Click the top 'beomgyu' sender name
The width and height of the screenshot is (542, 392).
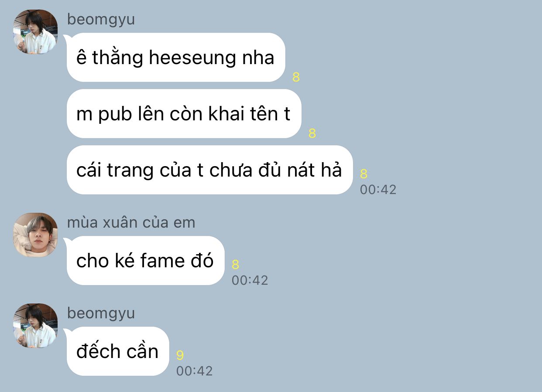point(101,20)
